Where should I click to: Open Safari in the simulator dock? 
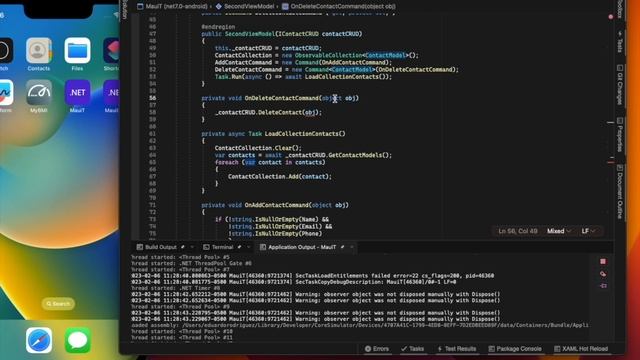click(x=39, y=340)
